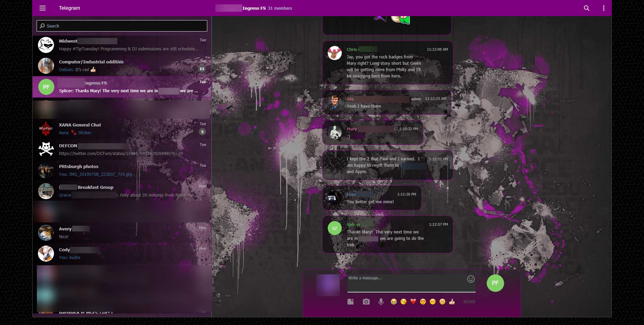Viewport: 644px width, 325px height.
Task: Send the red heart emoji reaction
Action: click(x=413, y=302)
